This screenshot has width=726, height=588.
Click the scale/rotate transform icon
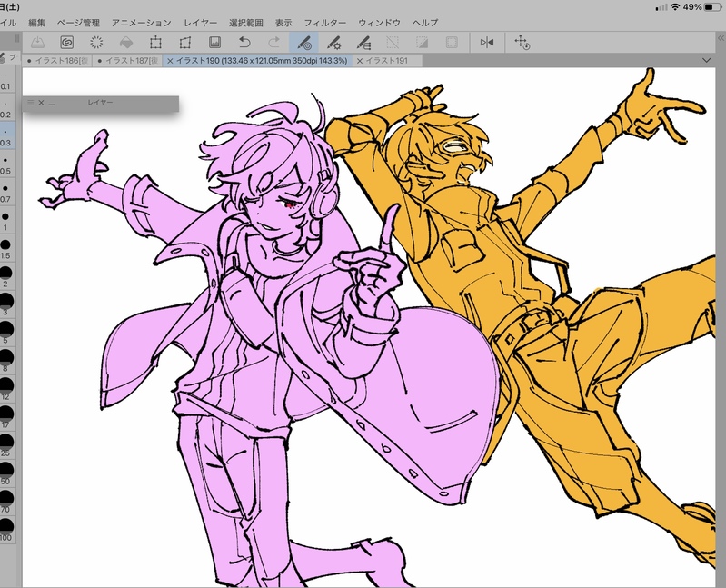point(155,43)
